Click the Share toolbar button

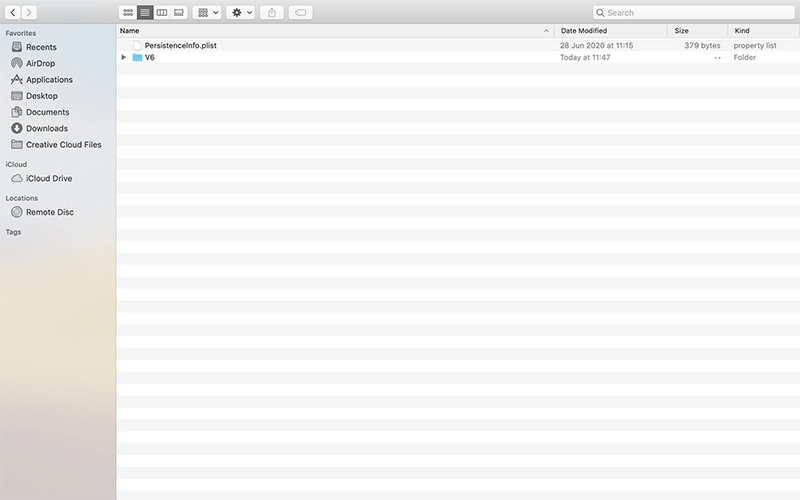click(272, 12)
